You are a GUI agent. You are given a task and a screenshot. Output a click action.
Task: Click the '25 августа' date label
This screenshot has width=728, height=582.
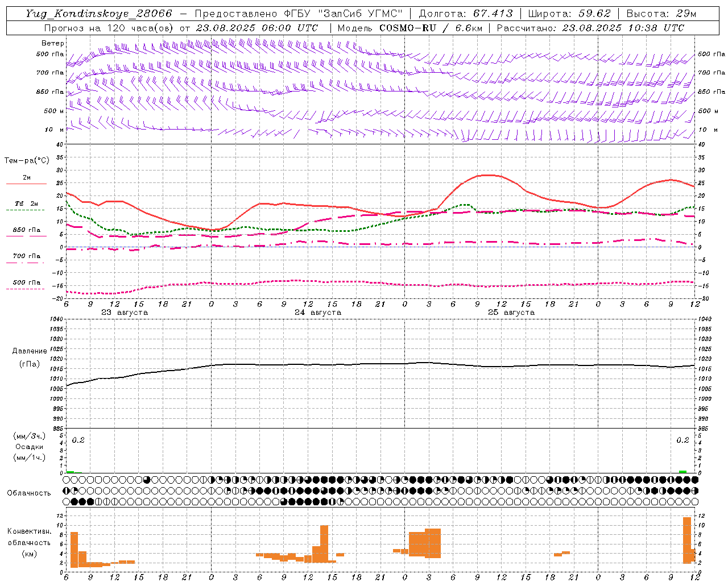click(x=511, y=313)
